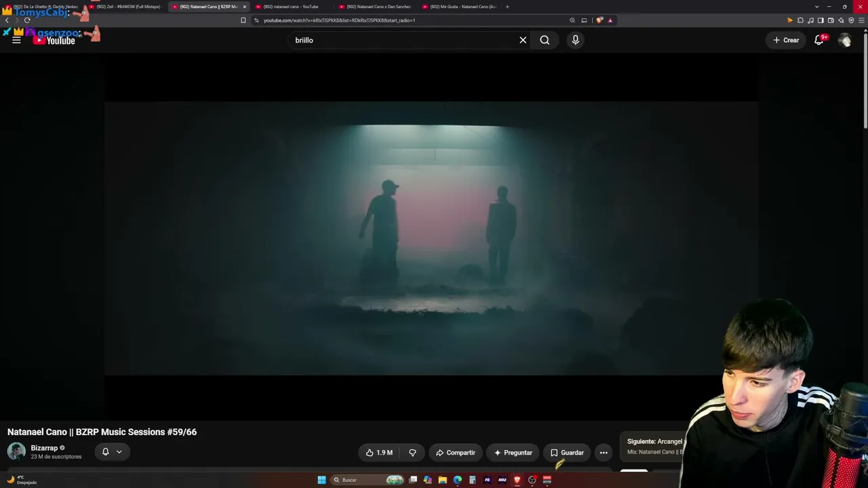Image resolution: width=868 pixels, height=488 pixels.
Task: Click the taskbar Buscar search box
Action: (366, 480)
